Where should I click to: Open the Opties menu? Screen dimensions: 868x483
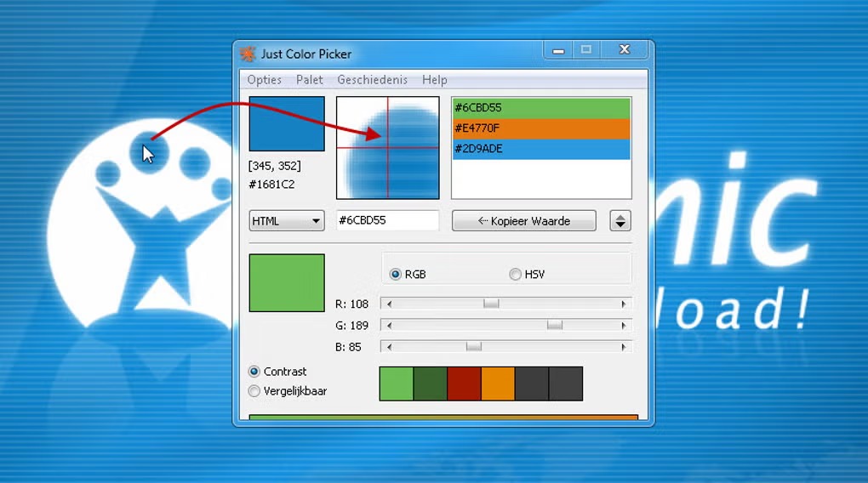[264, 80]
